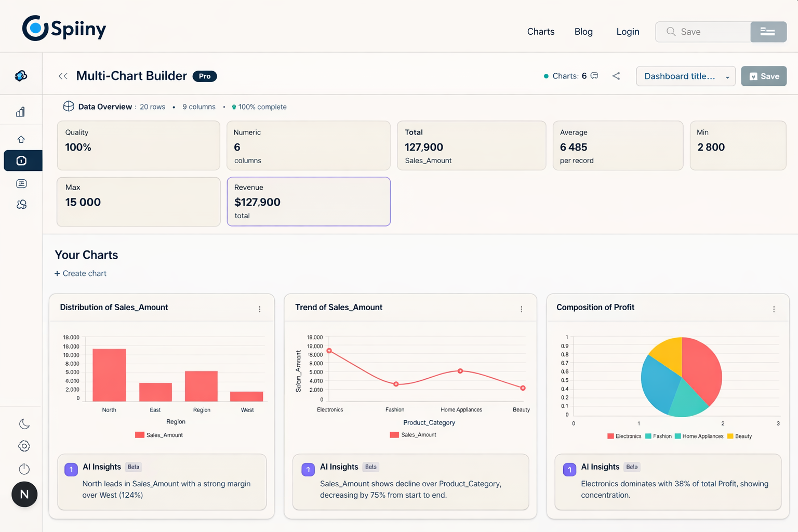Viewport: 798px width, 532px height.
Task: Open the document icon in the left sidebar
Action: pos(21,183)
